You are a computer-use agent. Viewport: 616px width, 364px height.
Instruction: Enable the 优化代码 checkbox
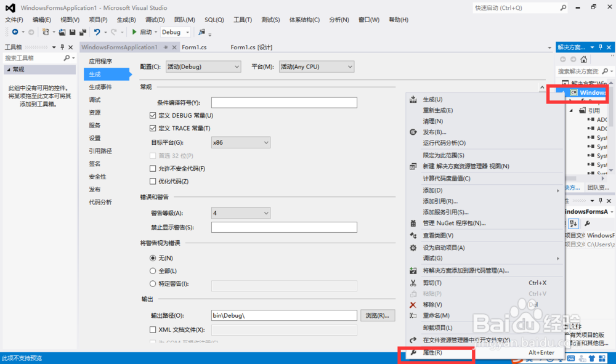pos(153,181)
